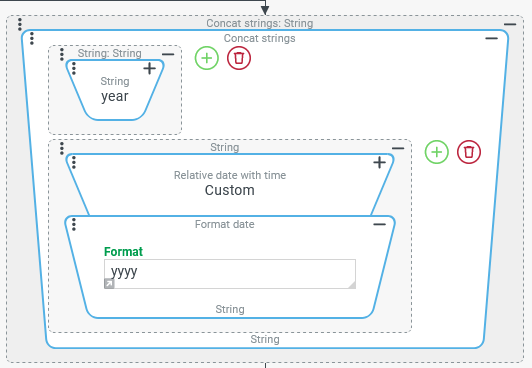
Task: Click the Format input field containing yyyy
Action: tap(230, 274)
